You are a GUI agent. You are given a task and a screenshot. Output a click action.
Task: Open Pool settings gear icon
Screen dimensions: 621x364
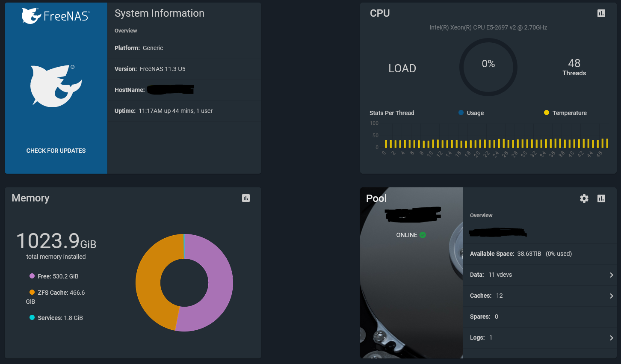click(584, 198)
